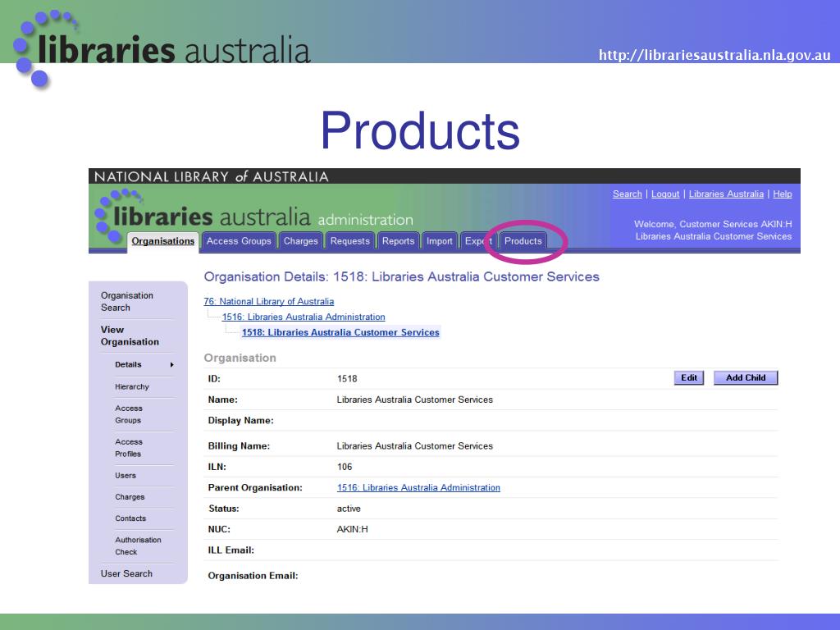Screen dimensions: 840x630
Task: Open the Help link
Action: [x=782, y=194]
